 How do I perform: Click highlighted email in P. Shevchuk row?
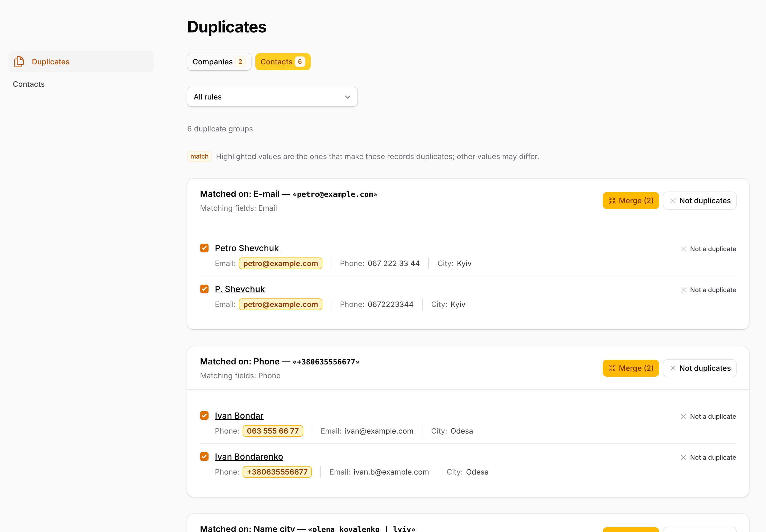pyautogui.click(x=280, y=304)
